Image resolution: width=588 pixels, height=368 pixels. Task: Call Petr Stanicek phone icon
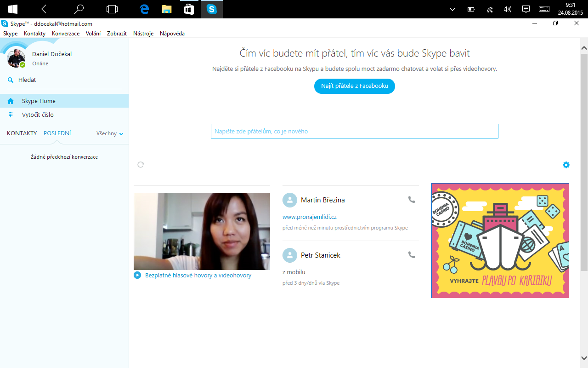coord(412,255)
